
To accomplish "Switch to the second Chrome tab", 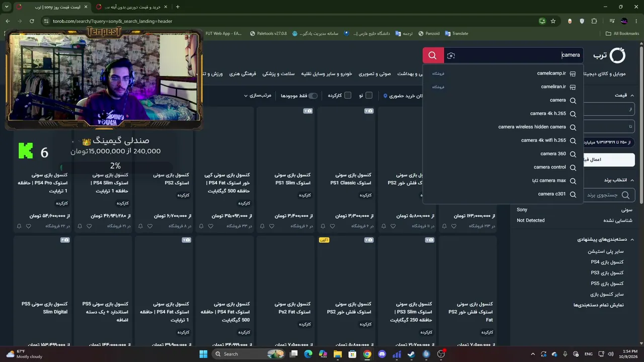I will tap(131, 7).
